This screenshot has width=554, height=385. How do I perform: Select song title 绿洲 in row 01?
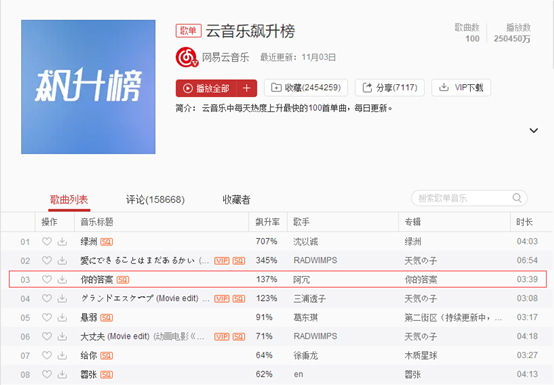[x=89, y=242]
